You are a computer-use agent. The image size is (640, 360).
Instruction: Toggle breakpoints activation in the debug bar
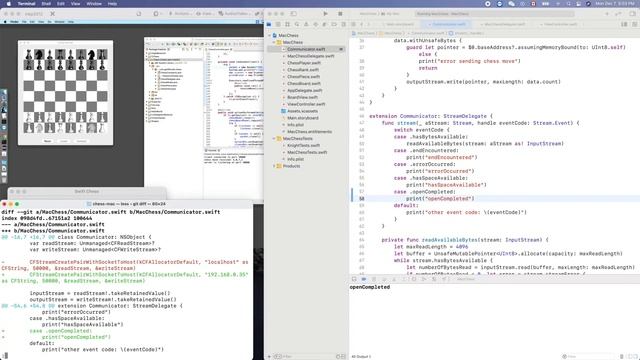[x=364, y=279]
